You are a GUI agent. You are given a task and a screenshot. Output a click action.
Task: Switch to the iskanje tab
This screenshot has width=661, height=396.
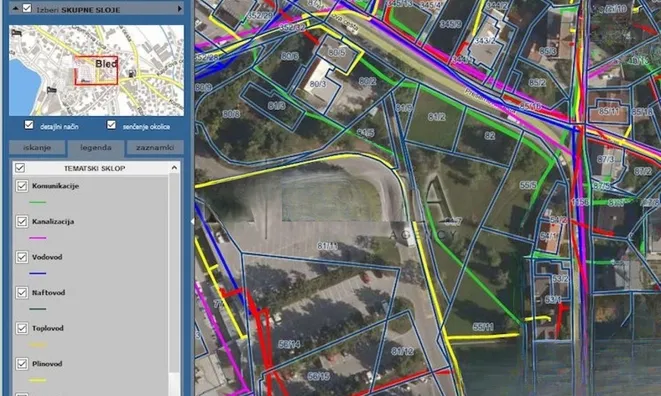click(x=37, y=148)
